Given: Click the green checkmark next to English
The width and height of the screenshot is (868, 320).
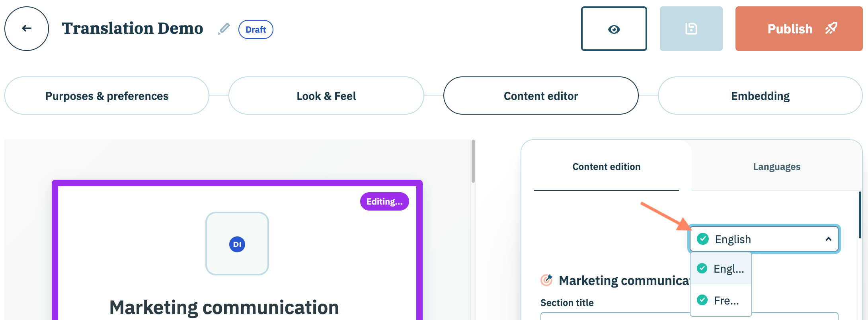Looking at the screenshot, I should click(x=703, y=239).
